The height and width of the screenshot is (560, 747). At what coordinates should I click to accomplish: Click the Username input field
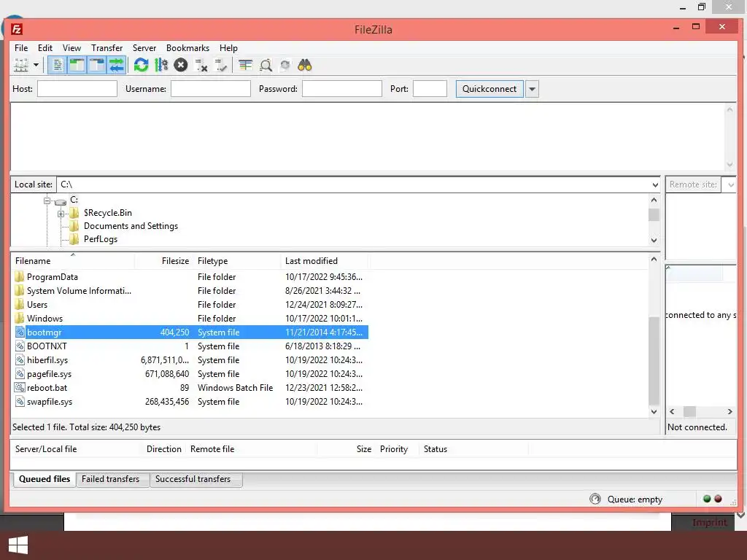[211, 88]
